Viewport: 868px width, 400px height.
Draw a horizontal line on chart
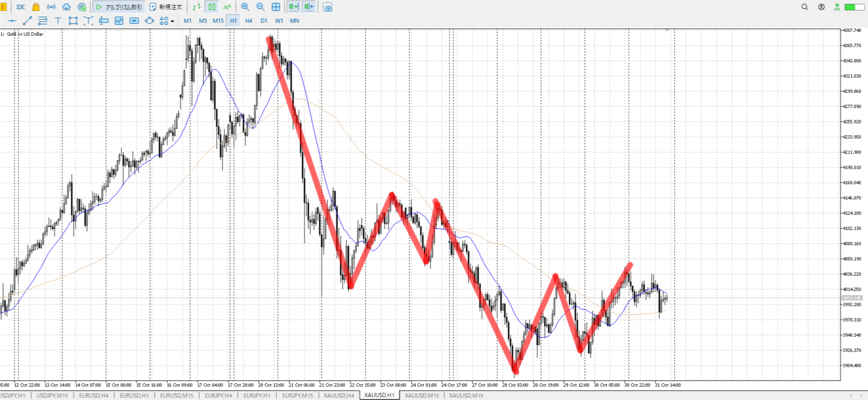(12, 21)
